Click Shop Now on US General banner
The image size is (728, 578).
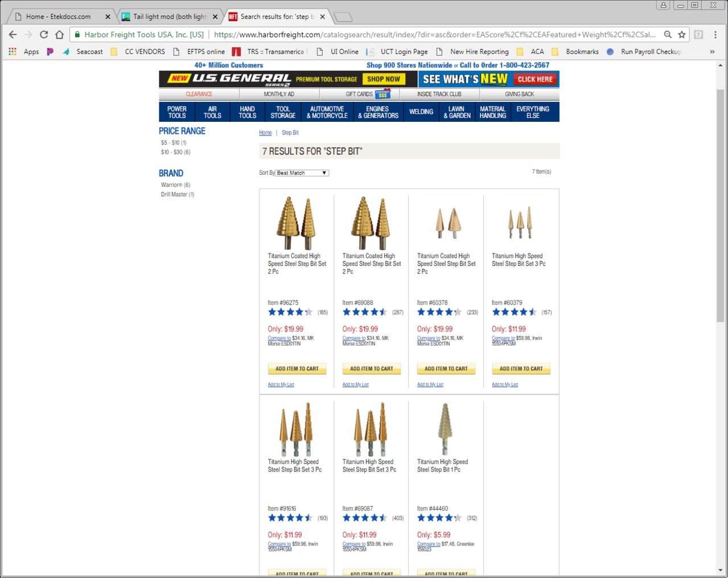point(384,79)
